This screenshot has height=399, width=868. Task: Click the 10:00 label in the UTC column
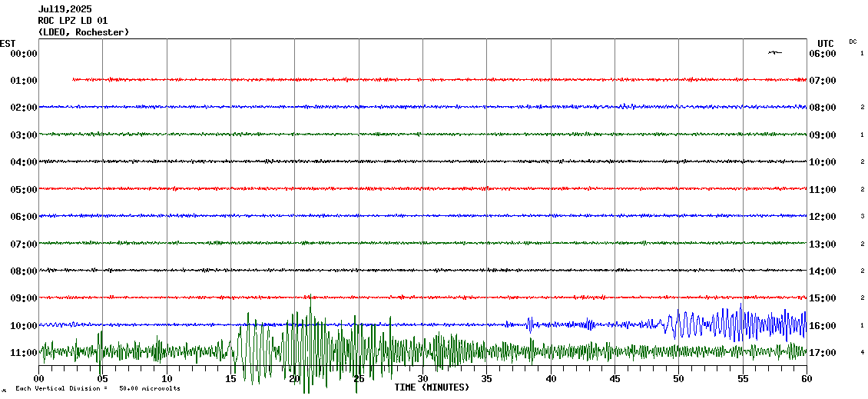(823, 162)
